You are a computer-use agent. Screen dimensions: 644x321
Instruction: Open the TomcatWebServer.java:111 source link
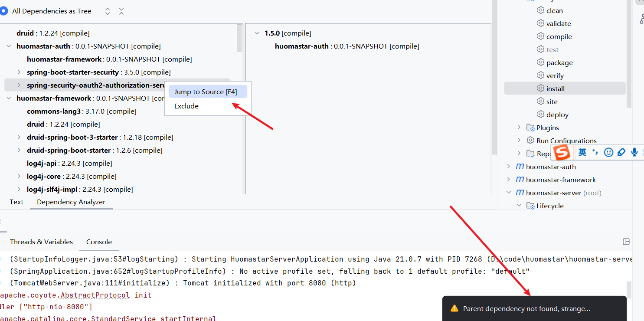[89, 283]
